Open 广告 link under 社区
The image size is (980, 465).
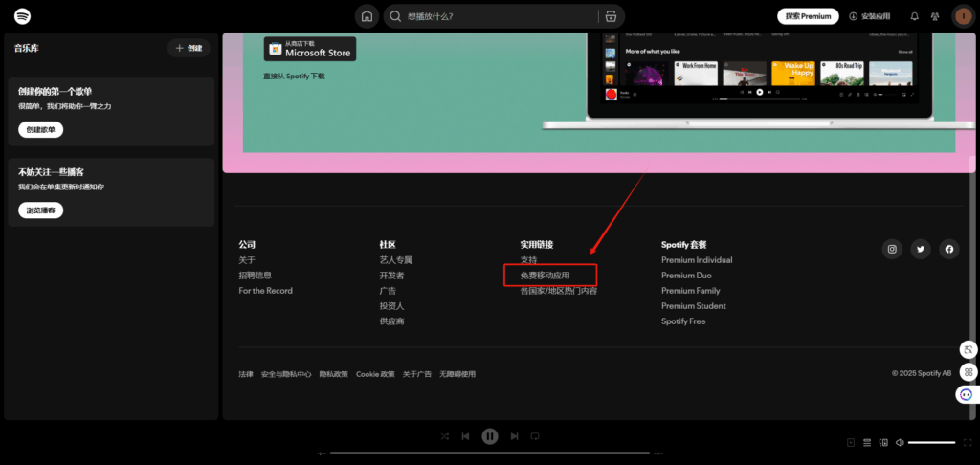coord(388,291)
